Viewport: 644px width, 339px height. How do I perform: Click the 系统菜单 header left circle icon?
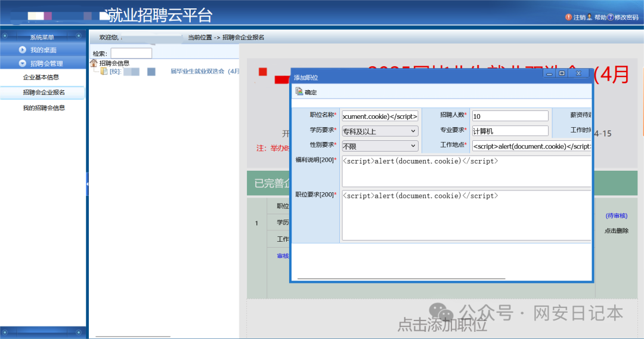coord(5,36)
